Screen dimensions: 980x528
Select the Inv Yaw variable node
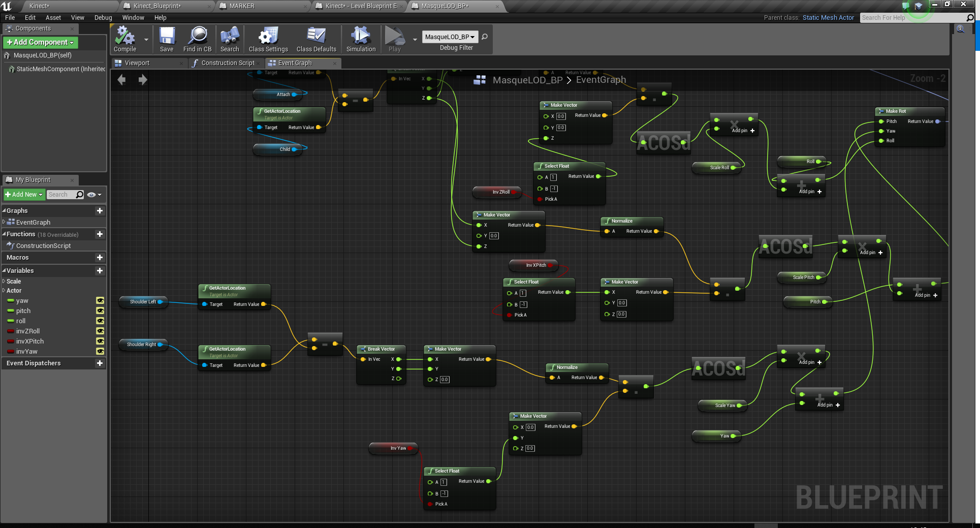394,448
